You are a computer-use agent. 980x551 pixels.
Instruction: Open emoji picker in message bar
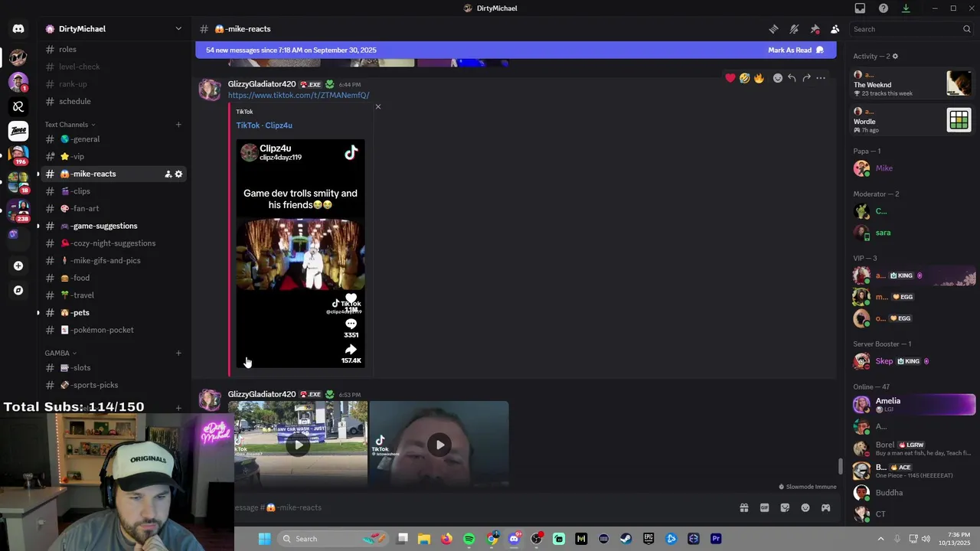805,508
